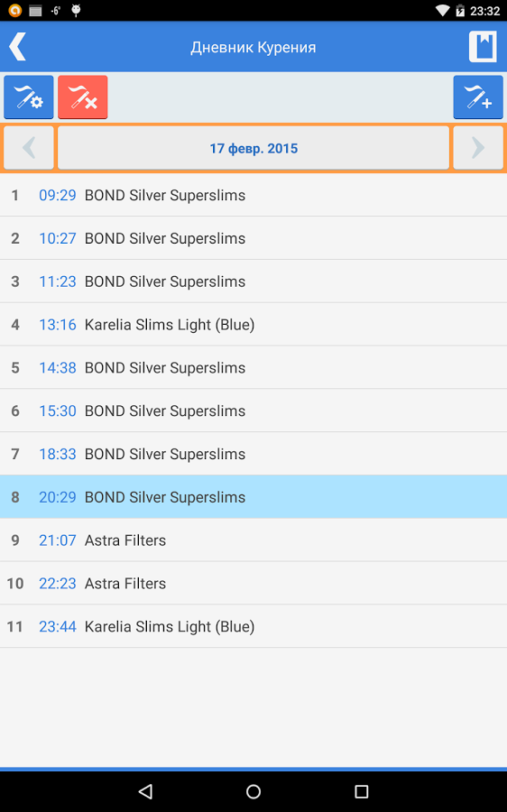
Task: Select entry 4 Karelia Slims at 13:16
Action: coord(253,325)
